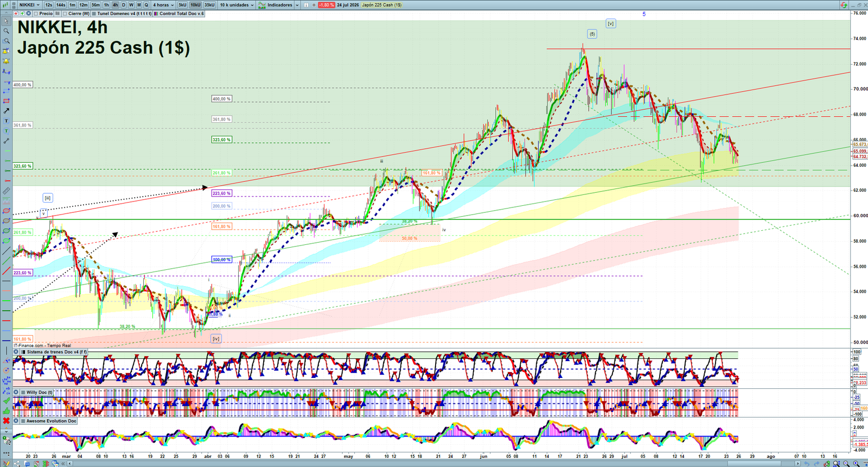Screen dimensions: 868x467
Task: Switch to the Q quarterly timeframe
Action: tap(146, 5)
